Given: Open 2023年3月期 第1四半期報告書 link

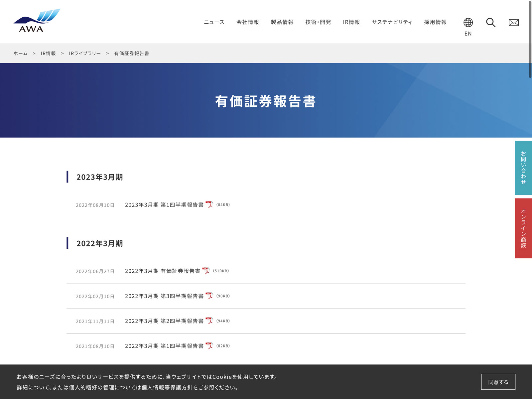Looking at the screenshot, I should (164, 205).
